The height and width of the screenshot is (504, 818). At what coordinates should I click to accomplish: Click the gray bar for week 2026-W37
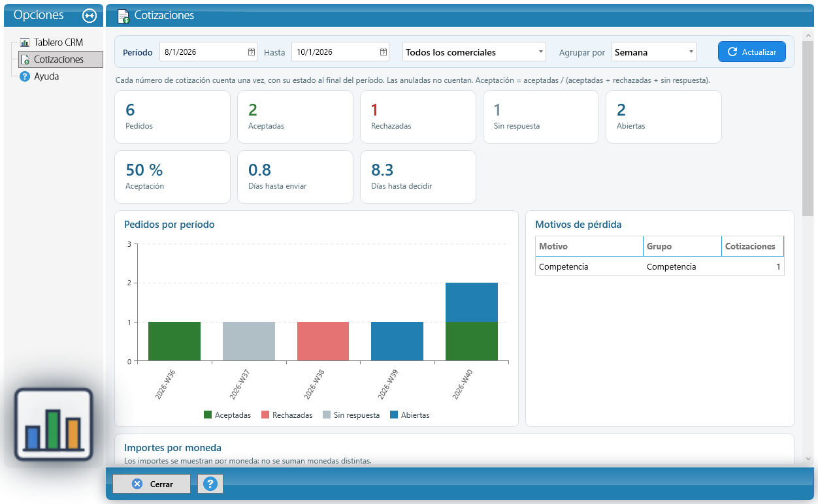249,341
